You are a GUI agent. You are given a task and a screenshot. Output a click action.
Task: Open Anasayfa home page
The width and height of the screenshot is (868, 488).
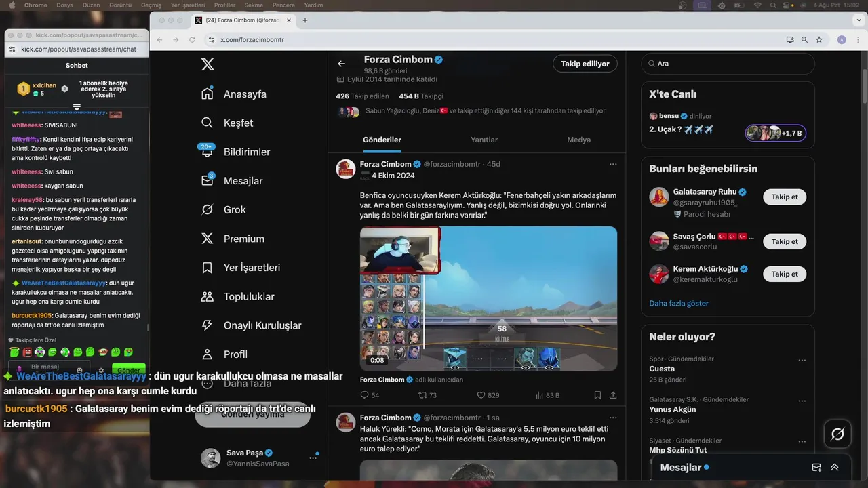[234, 94]
